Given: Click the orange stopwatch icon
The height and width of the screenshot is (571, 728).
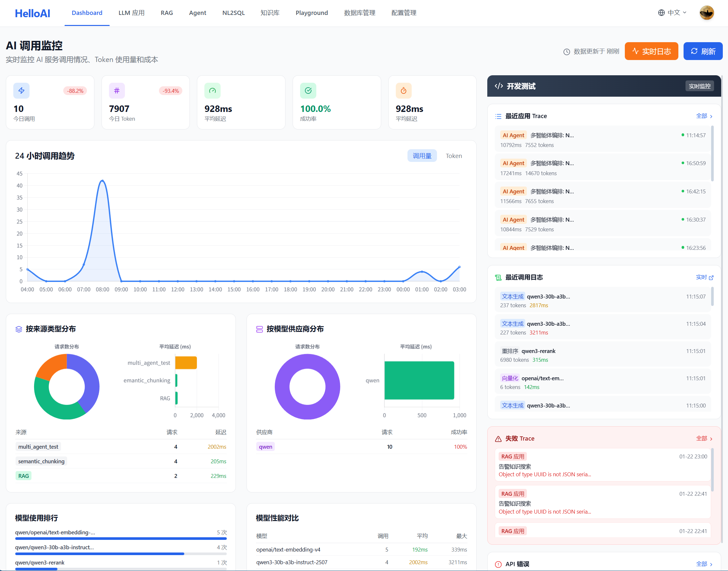Looking at the screenshot, I should (x=404, y=91).
